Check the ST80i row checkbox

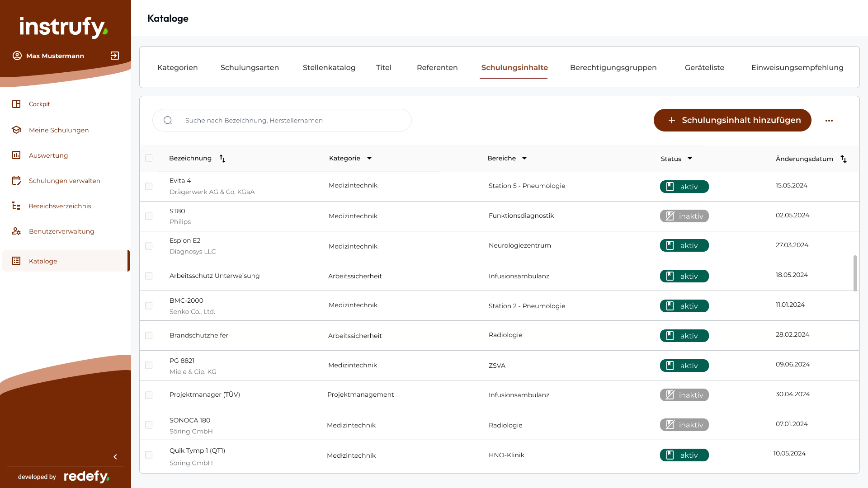pos(149,216)
